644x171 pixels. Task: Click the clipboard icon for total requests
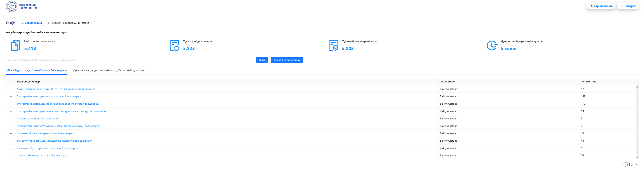pos(16,45)
